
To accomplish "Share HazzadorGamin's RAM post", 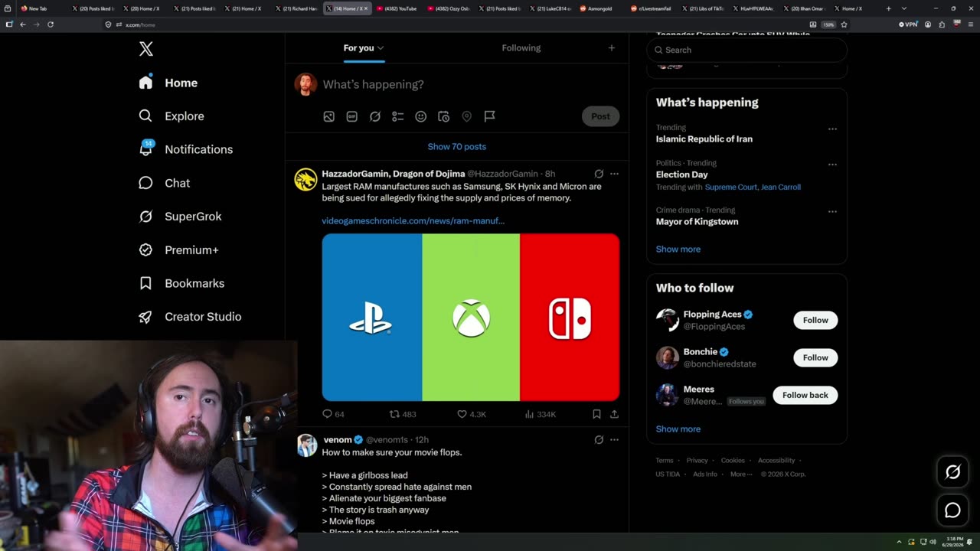I will click(x=614, y=414).
